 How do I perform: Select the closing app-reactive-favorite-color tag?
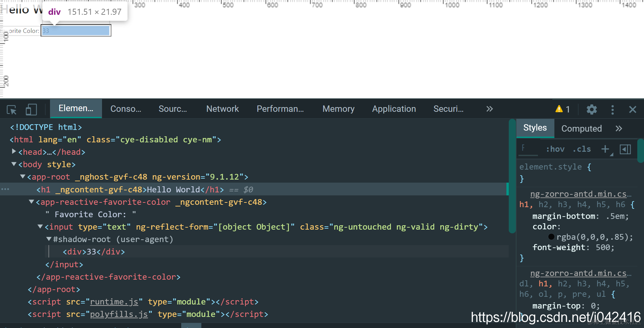coord(108,277)
